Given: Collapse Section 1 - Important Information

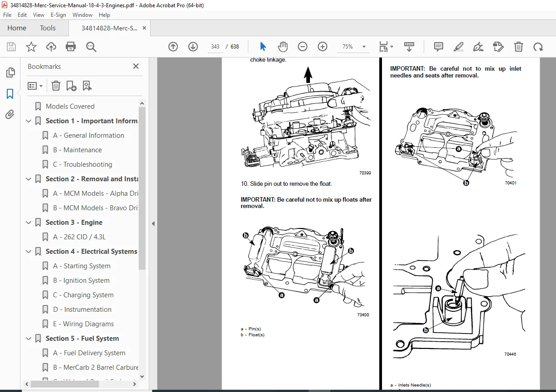Looking at the screenshot, I should point(29,121).
